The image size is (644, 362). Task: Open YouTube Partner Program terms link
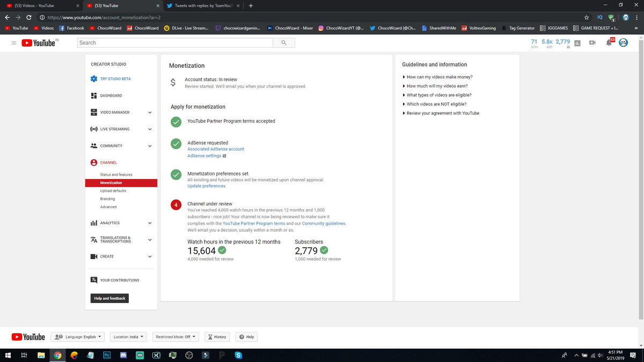coord(254,223)
